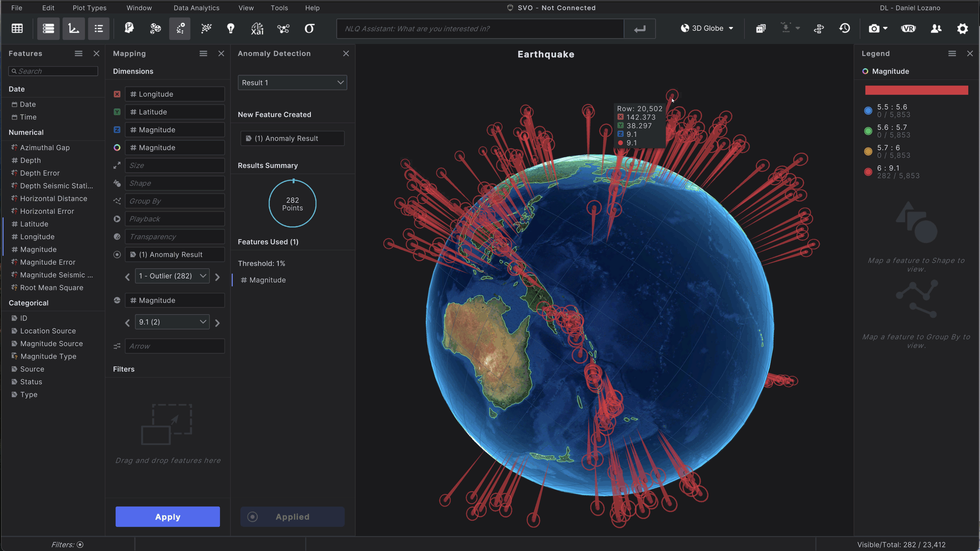This screenshot has width=980, height=551.
Task: Select Magnitude under Features Used
Action: (267, 280)
